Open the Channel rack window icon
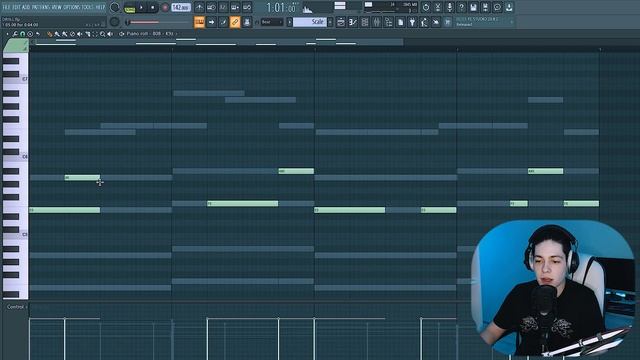Image resolution: width=640 pixels, height=360 pixels. (x=364, y=22)
